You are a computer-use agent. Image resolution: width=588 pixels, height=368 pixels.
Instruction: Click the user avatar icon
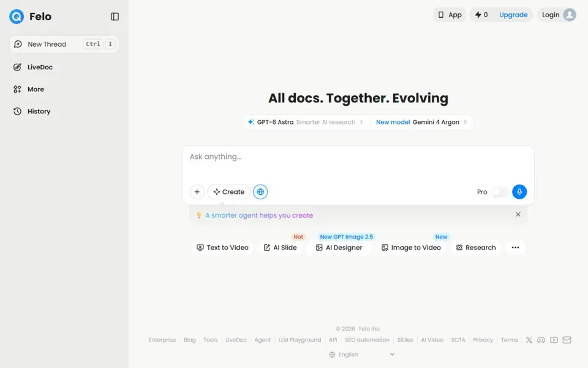(570, 15)
